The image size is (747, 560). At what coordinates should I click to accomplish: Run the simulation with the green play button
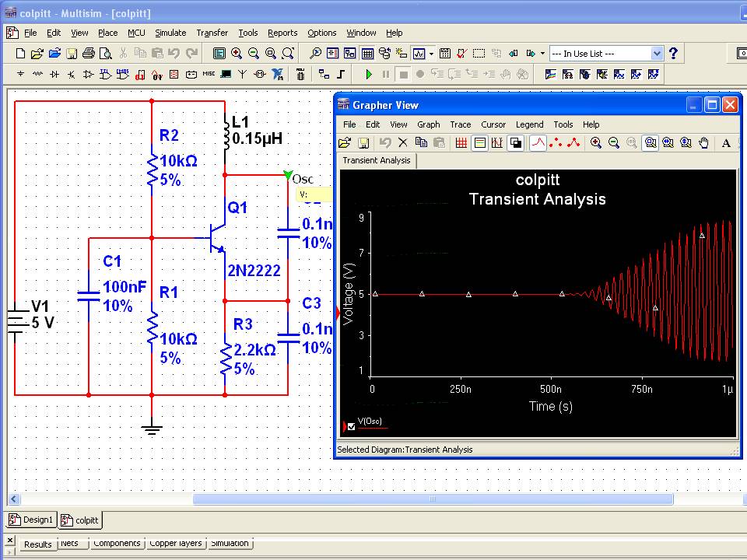click(369, 75)
